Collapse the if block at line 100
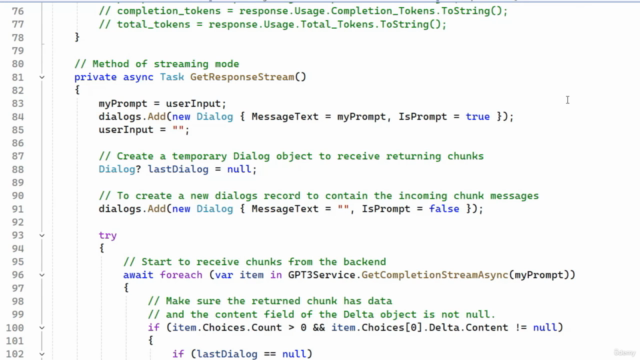This screenshot has height=360, width=640. [x=42, y=328]
